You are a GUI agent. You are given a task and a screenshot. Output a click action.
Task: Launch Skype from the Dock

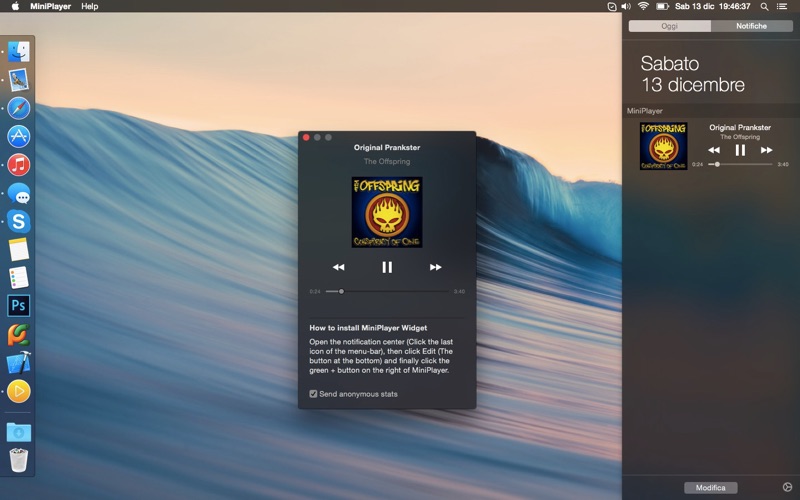[x=19, y=221]
